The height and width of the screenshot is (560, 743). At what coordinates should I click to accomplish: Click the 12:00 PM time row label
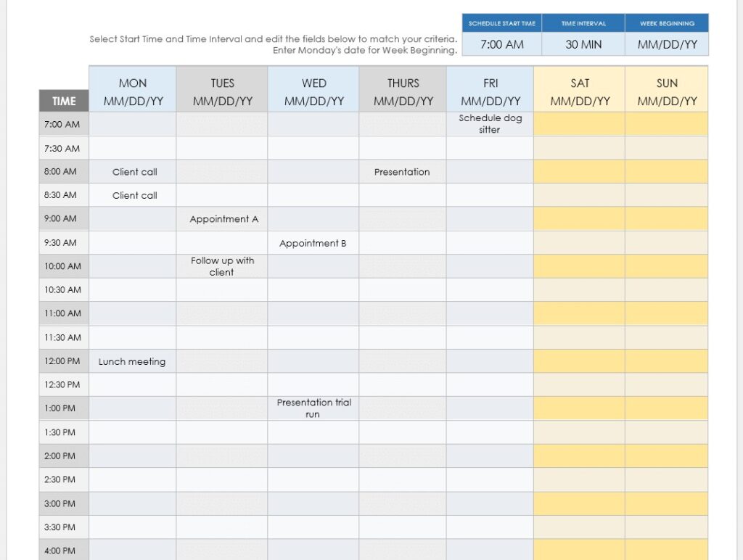[64, 361]
